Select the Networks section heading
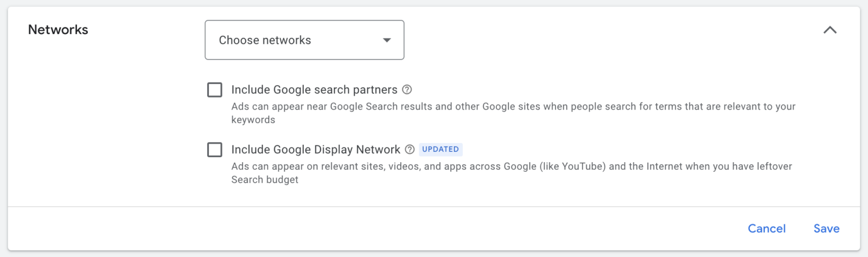868x257 pixels. click(58, 30)
